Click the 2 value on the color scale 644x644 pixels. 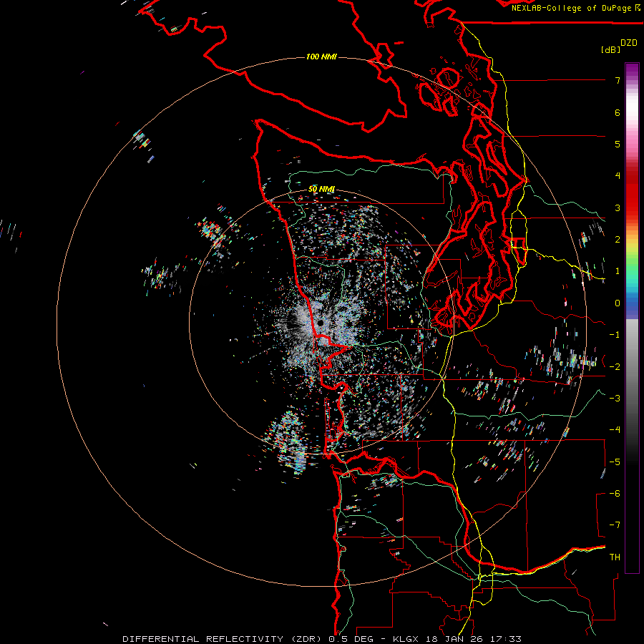coord(618,240)
